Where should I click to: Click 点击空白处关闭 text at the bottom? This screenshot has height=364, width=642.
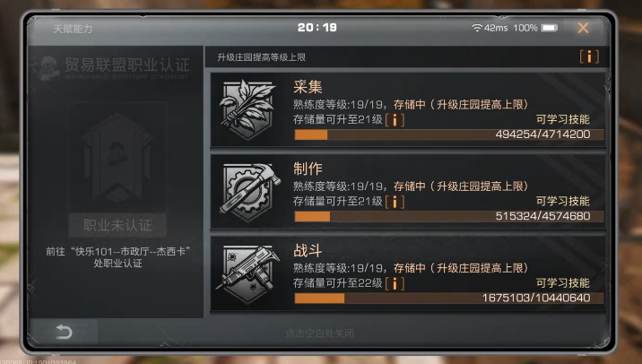click(319, 333)
